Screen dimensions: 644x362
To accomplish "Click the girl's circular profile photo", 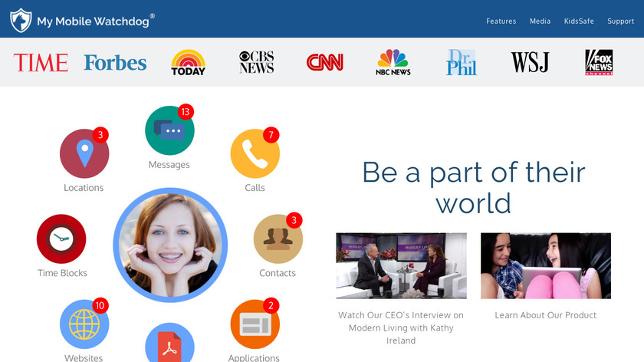I will click(170, 245).
